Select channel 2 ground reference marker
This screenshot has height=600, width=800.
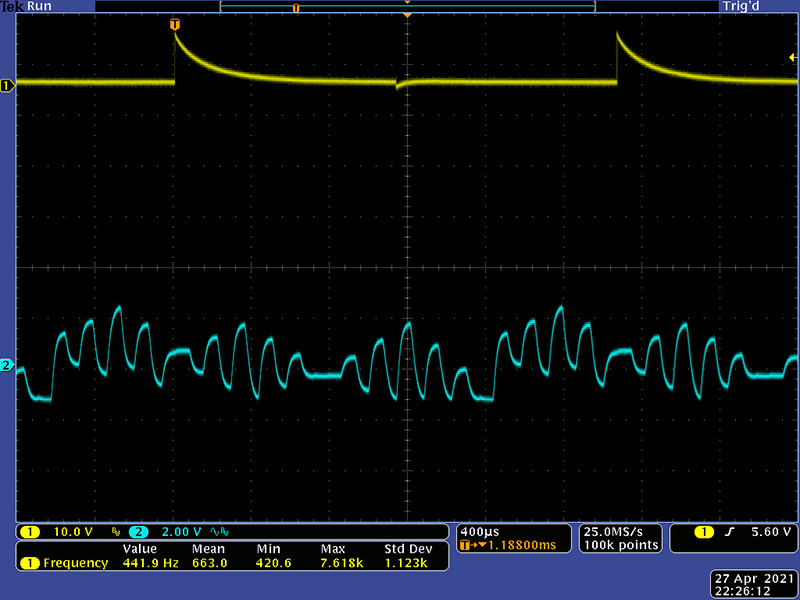click(8, 366)
